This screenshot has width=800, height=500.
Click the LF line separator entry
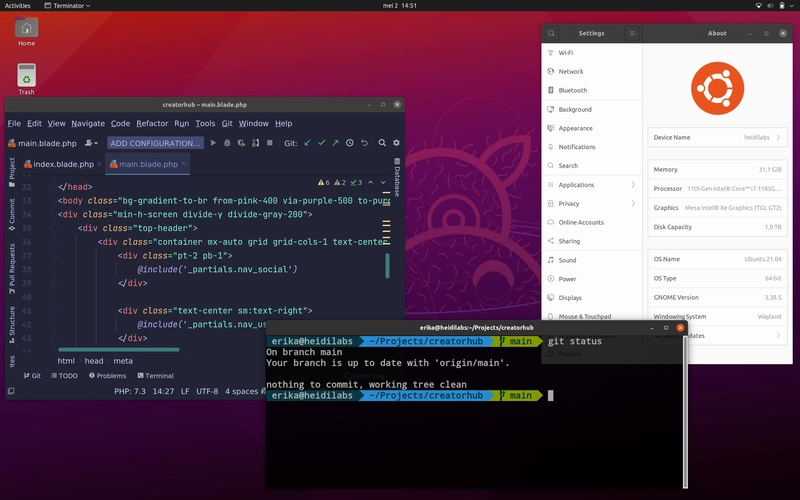point(185,391)
